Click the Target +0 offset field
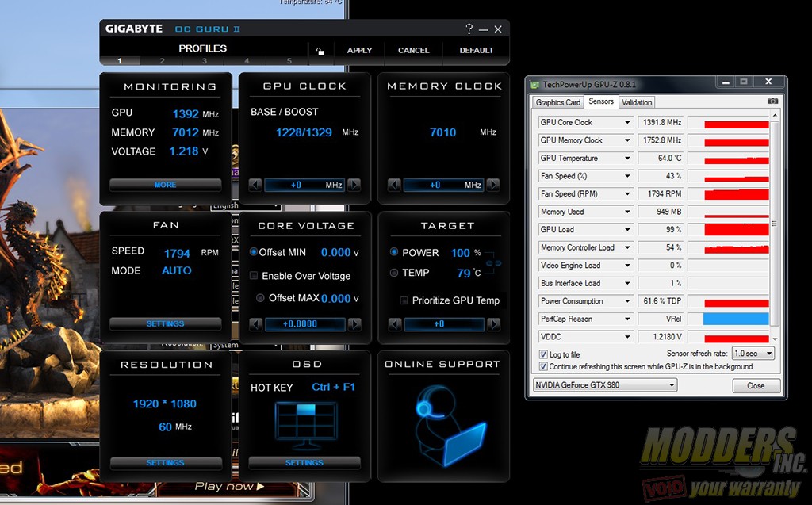The height and width of the screenshot is (505, 812). [x=444, y=324]
